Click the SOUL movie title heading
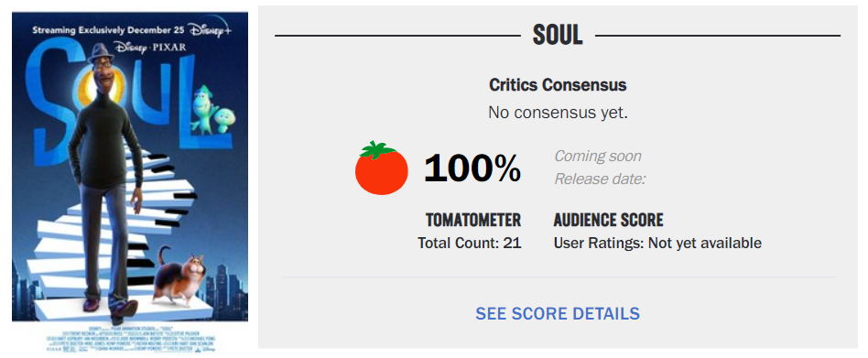 pos(558,36)
